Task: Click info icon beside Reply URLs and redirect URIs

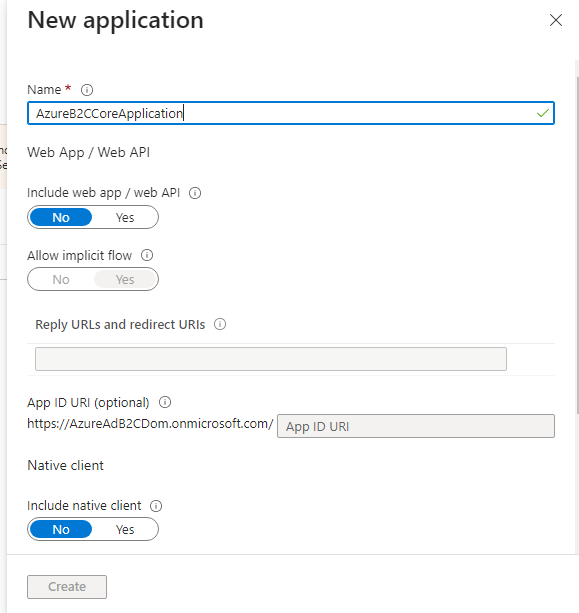Action: tap(220, 324)
